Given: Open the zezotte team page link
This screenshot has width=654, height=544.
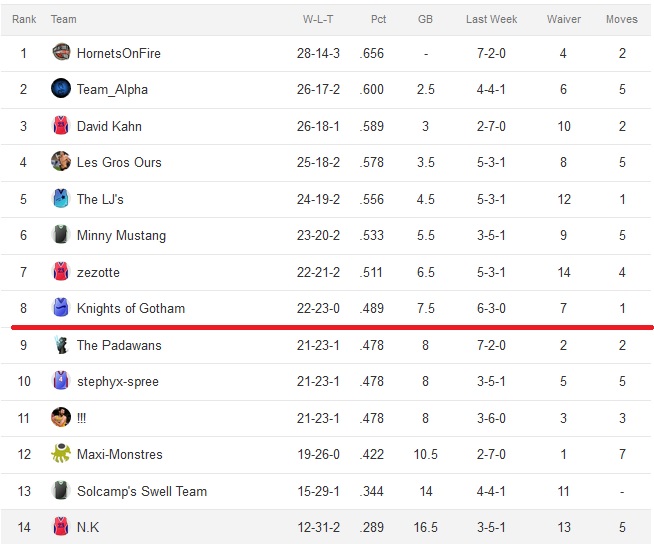Looking at the screenshot, I should [98, 272].
